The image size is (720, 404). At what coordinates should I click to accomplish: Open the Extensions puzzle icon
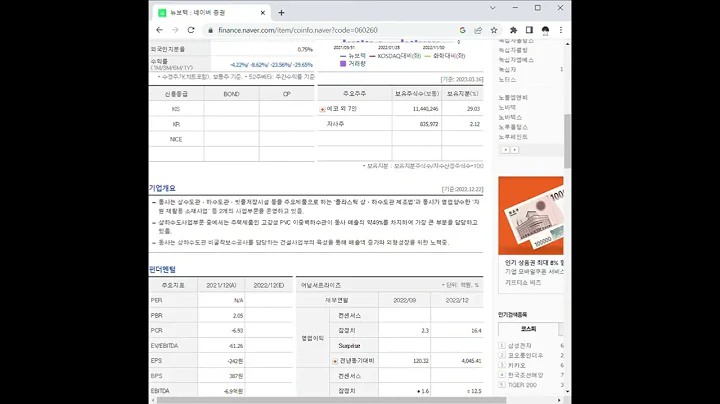(x=513, y=30)
